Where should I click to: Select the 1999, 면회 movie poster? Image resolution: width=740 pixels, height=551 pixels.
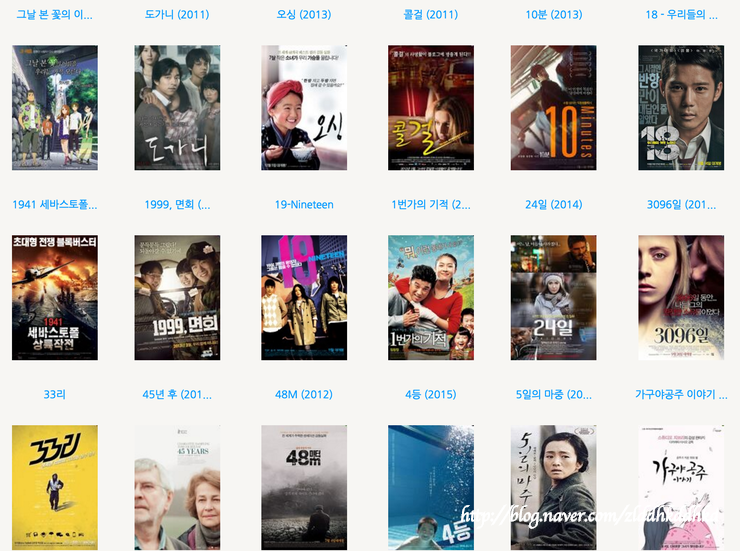point(177,298)
